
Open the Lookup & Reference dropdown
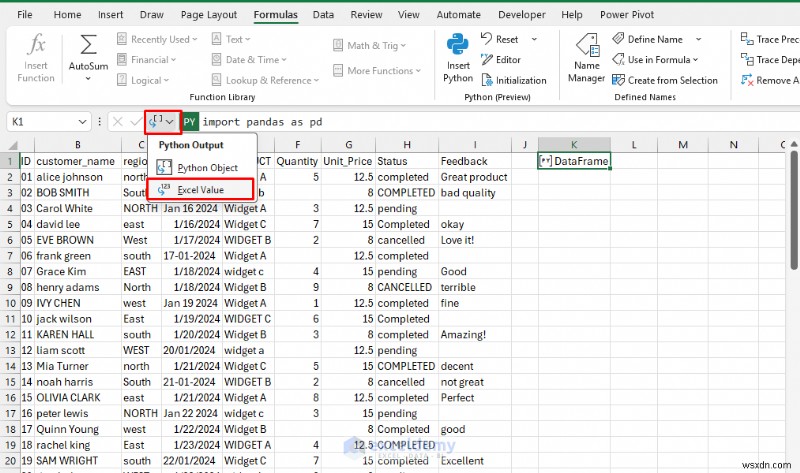265,80
